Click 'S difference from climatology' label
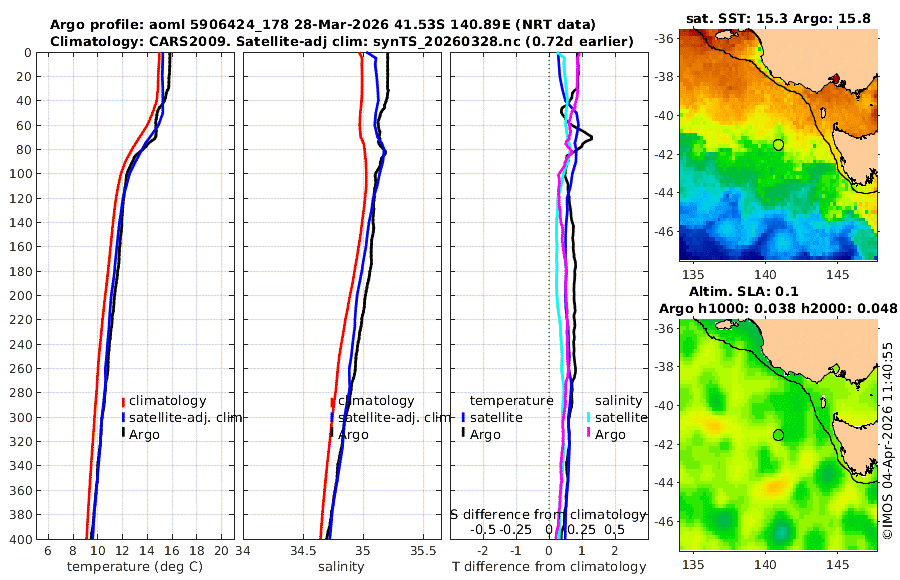The height and width of the screenshot is (580, 900). point(548,515)
